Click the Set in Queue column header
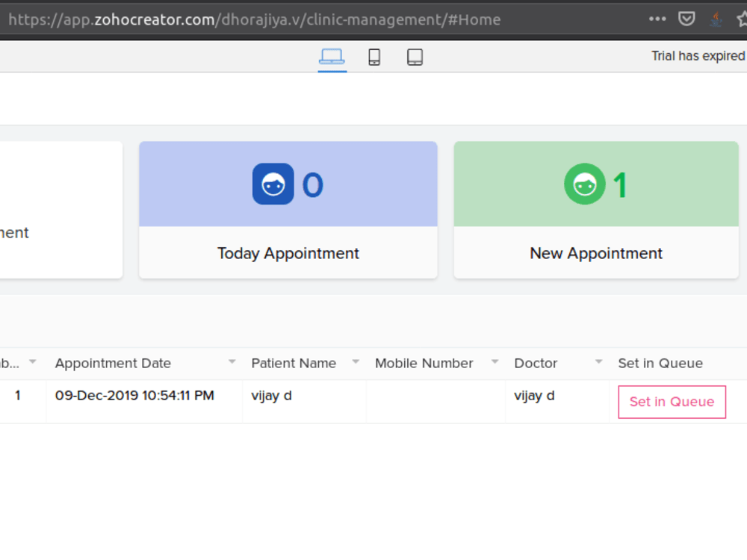Viewport: 747px width, 560px height. (x=660, y=364)
